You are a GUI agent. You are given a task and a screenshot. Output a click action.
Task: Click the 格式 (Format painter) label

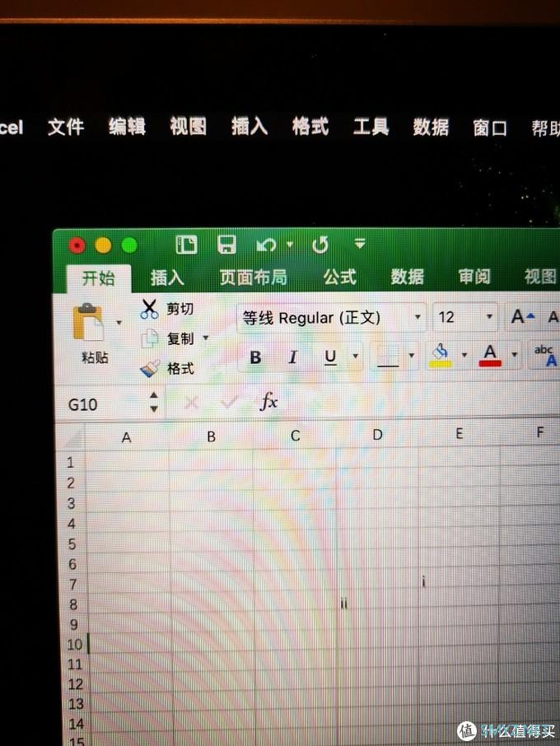click(180, 368)
